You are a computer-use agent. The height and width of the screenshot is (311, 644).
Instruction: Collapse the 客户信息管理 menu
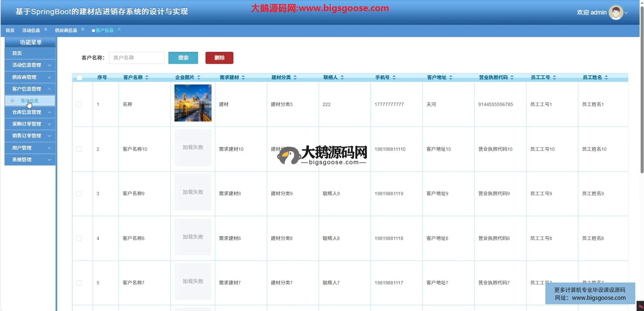[x=30, y=89]
